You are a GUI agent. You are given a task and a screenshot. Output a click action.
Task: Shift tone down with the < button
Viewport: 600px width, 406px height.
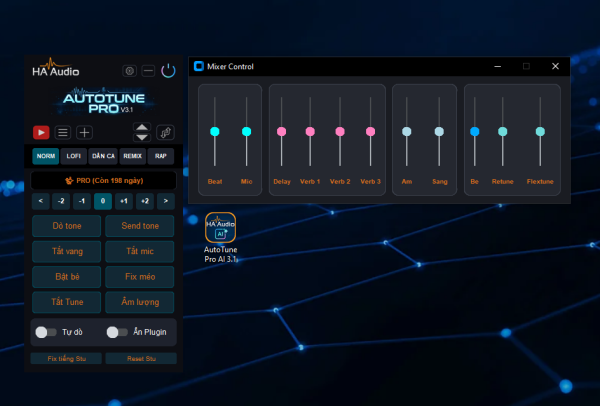pyautogui.click(x=41, y=201)
